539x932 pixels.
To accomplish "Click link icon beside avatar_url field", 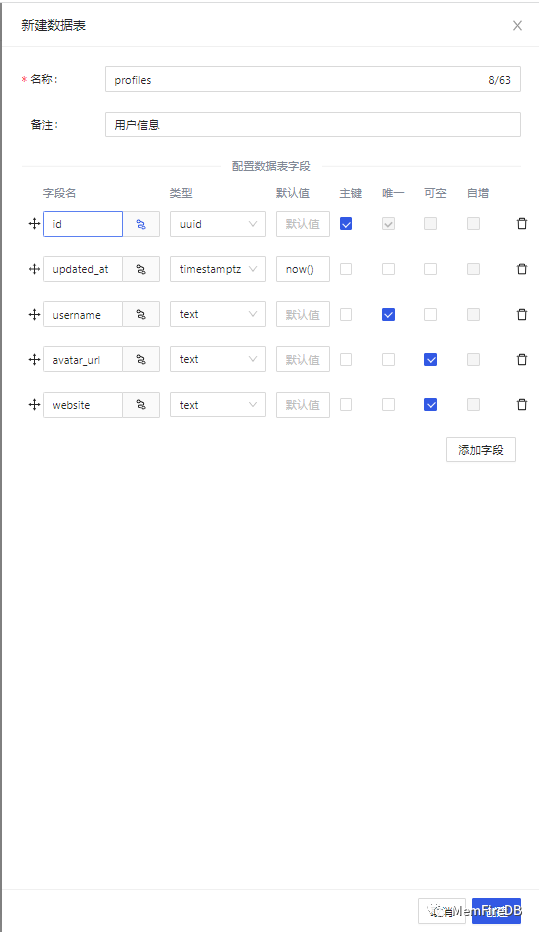I will [141, 360].
